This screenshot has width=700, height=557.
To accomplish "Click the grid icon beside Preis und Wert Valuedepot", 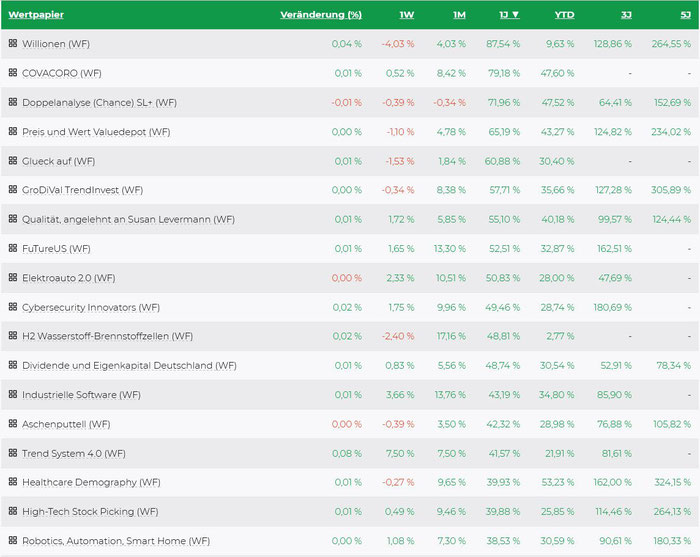I will pyautogui.click(x=13, y=131).
